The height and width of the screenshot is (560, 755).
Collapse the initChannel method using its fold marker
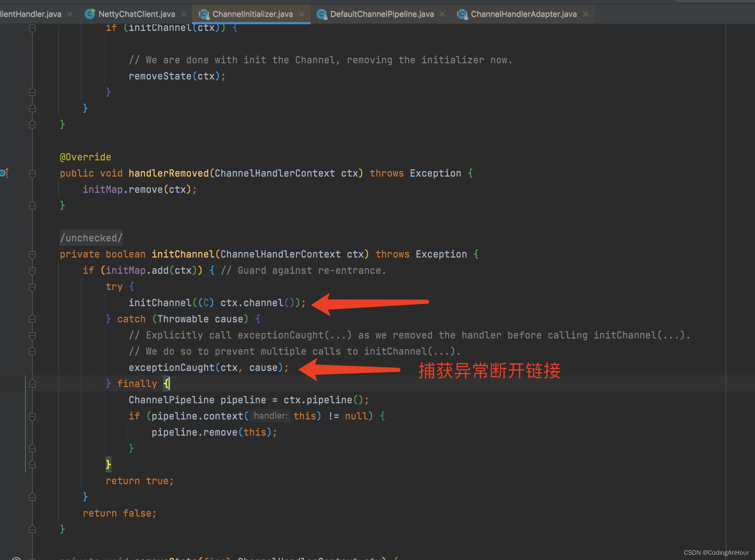(x=32, y=254)
